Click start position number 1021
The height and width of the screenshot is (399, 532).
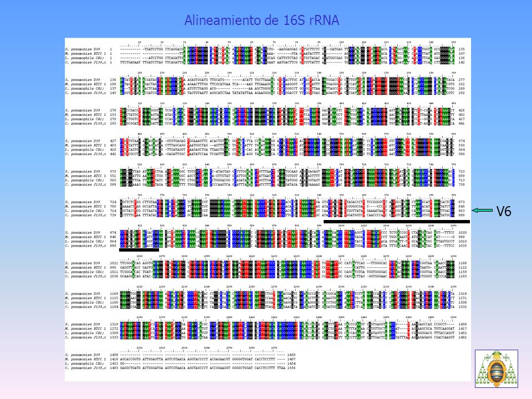click(x=114, y=263)
